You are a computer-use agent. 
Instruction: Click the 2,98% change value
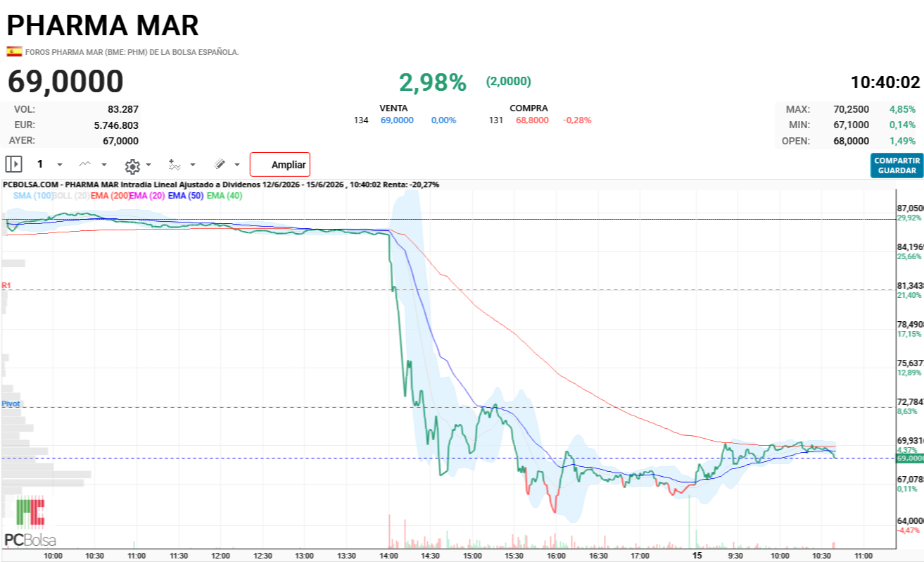[x=433, y=82]
